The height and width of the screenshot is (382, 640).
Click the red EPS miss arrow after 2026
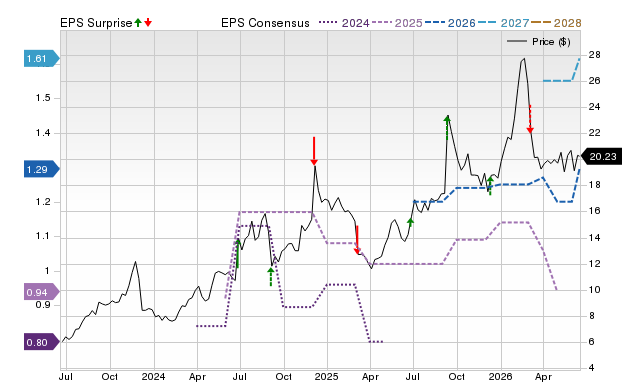(530, 119)
